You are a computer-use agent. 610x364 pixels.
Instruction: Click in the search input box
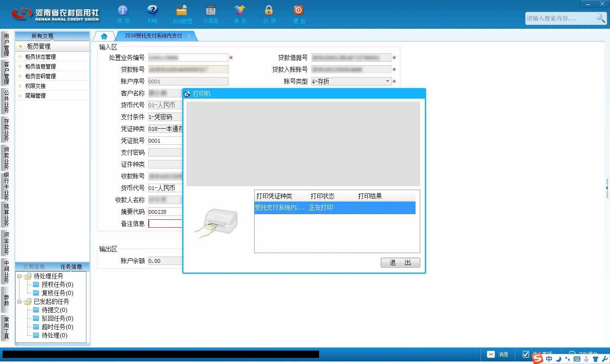pyautogui.click(x=560, y=18)
